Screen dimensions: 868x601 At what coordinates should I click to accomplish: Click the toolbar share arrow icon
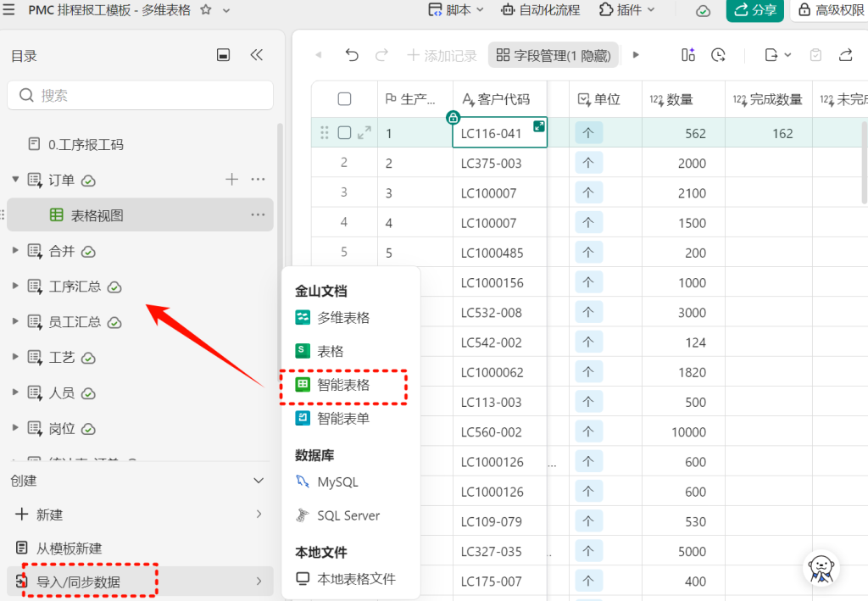tap(845, 55)
